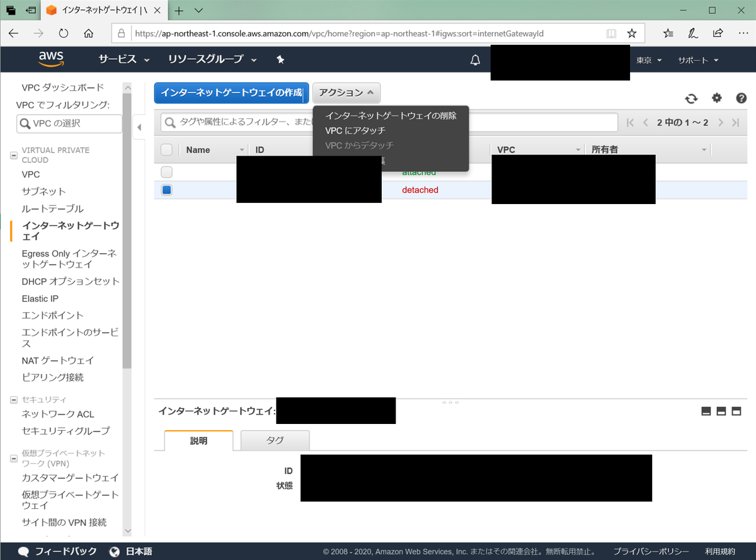The image size is (756, 560).
Task: Sort by 所有者 column header
Action: click(649, 150)
